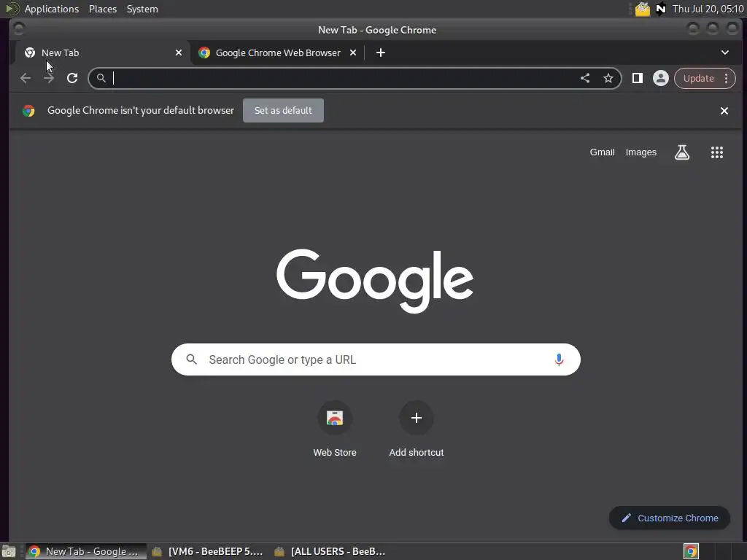Screen dimensions: 747x560
Task: Close the Google Chrome Web Browser tab
Action: tap(353, 52)
